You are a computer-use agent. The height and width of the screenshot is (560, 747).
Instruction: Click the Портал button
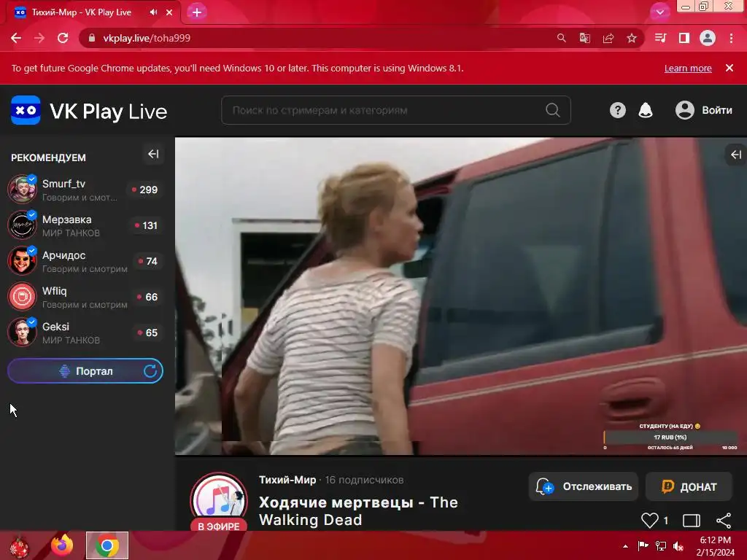tap(85, 371)
